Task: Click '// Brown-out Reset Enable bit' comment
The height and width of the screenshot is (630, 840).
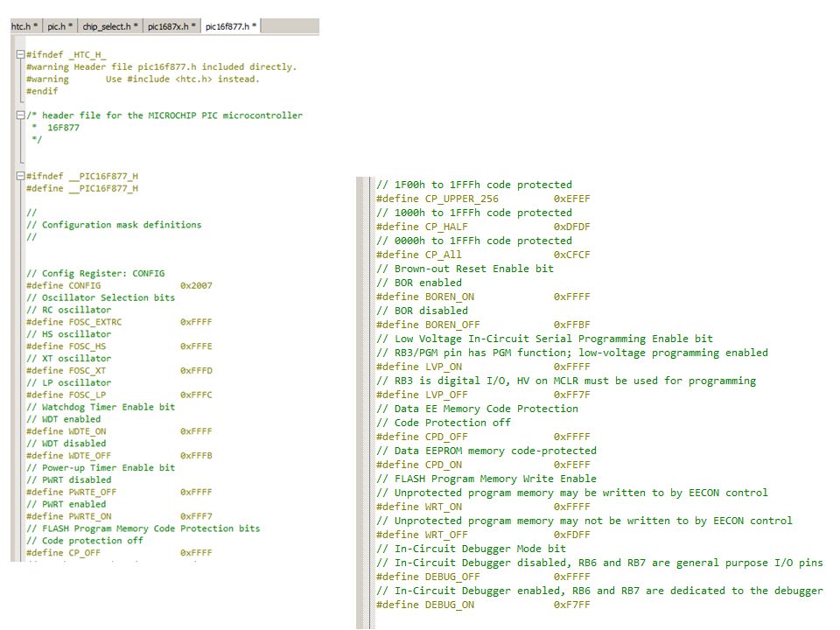Action: tap(465, 269)
